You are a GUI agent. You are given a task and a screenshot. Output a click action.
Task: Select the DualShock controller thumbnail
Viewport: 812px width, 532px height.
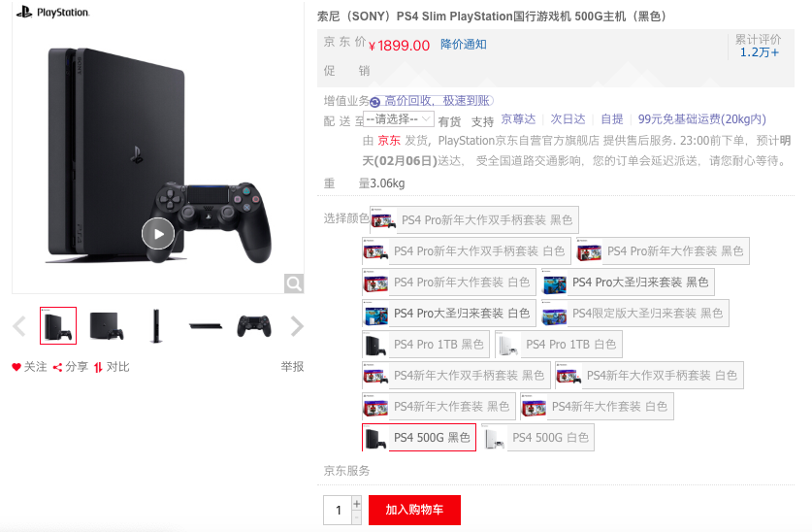coord(254,326)
